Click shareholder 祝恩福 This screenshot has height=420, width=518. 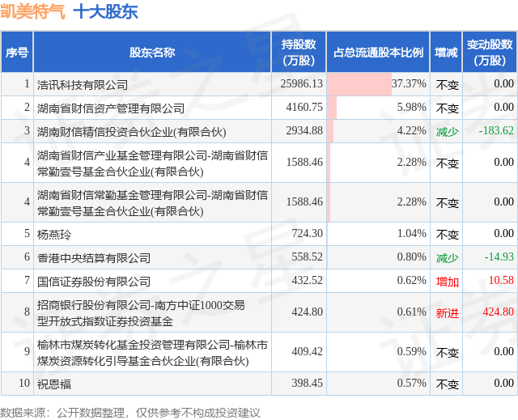tap(54, 384)
